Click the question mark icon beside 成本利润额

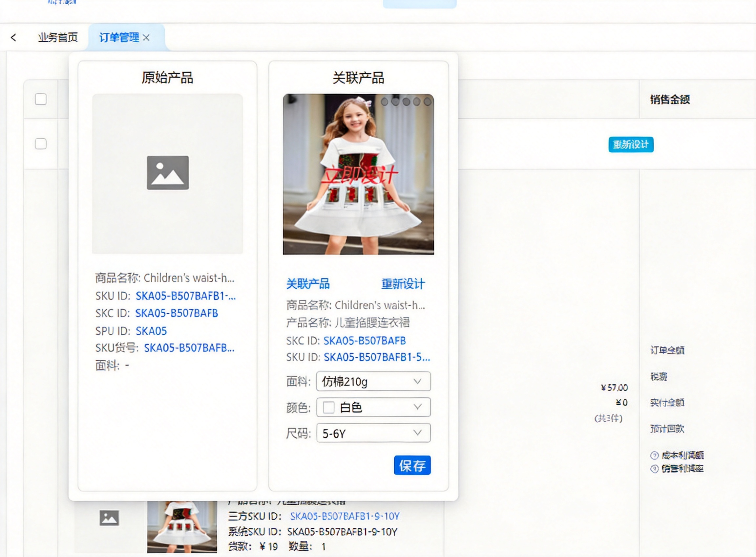(x=654, y=456)
